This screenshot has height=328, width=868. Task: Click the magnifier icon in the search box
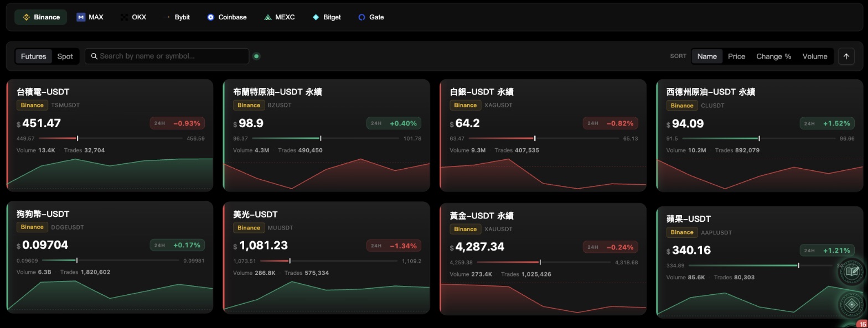(x=94, y=56)
